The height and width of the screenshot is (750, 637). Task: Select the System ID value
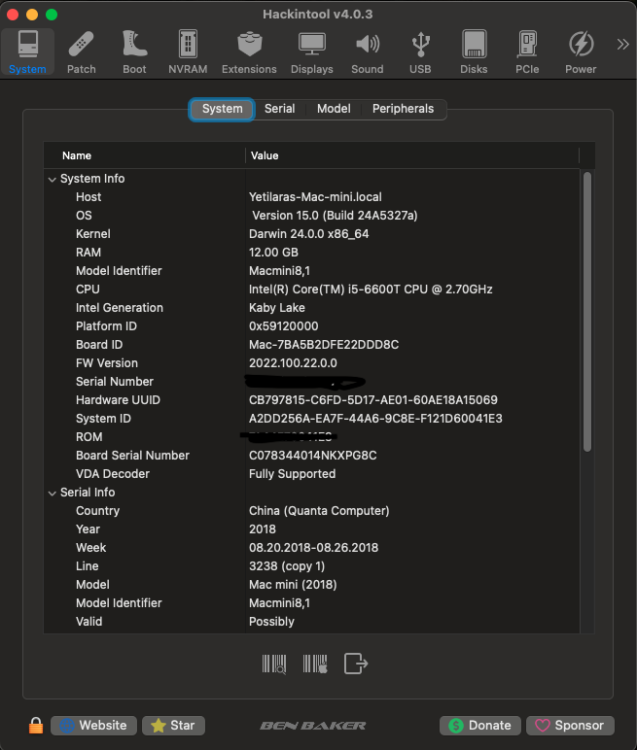click(375, 419)
